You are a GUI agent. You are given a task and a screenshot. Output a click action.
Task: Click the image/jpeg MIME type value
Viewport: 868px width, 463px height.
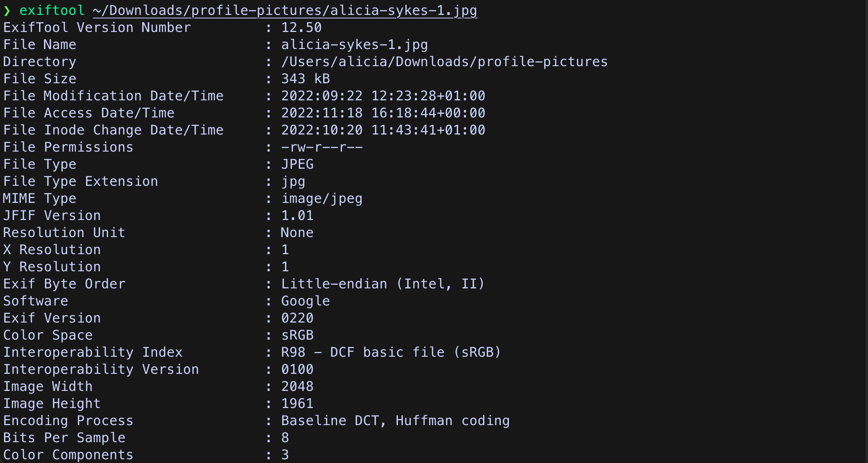tap(322, 199)
